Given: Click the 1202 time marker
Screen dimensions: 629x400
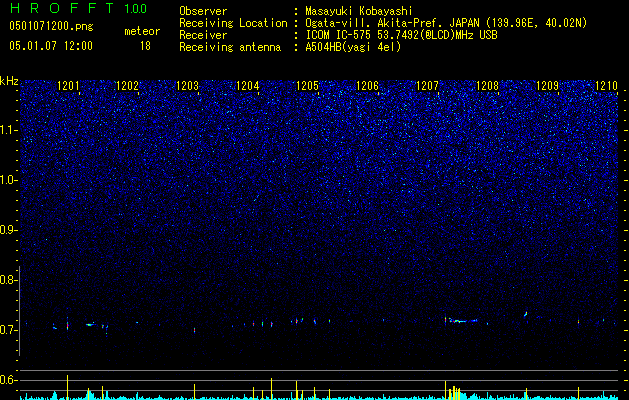Looking at the screenshot, I should pyautogui.click(x=127, y=85).
